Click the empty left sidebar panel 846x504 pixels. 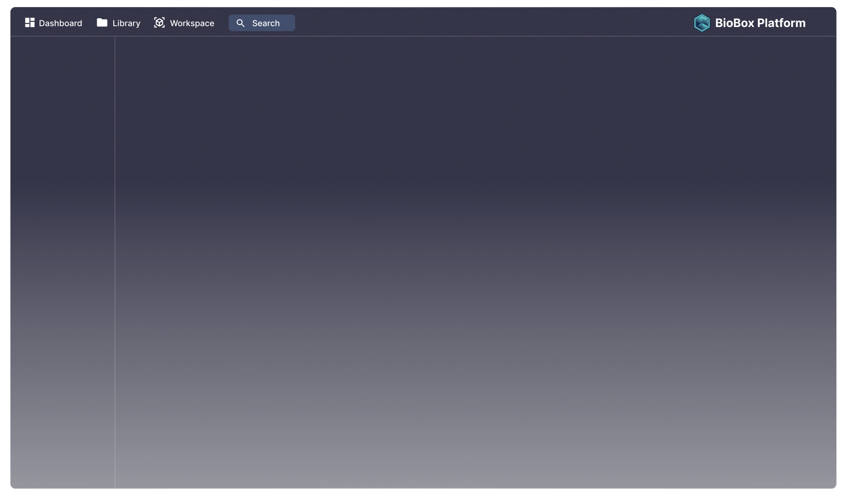pos(62,262)
